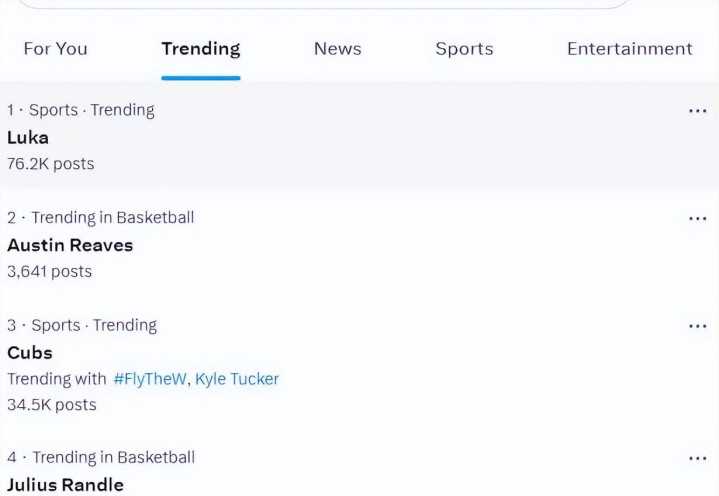
Task: Open the Austin Reaves trending topic
Action: 70,245
